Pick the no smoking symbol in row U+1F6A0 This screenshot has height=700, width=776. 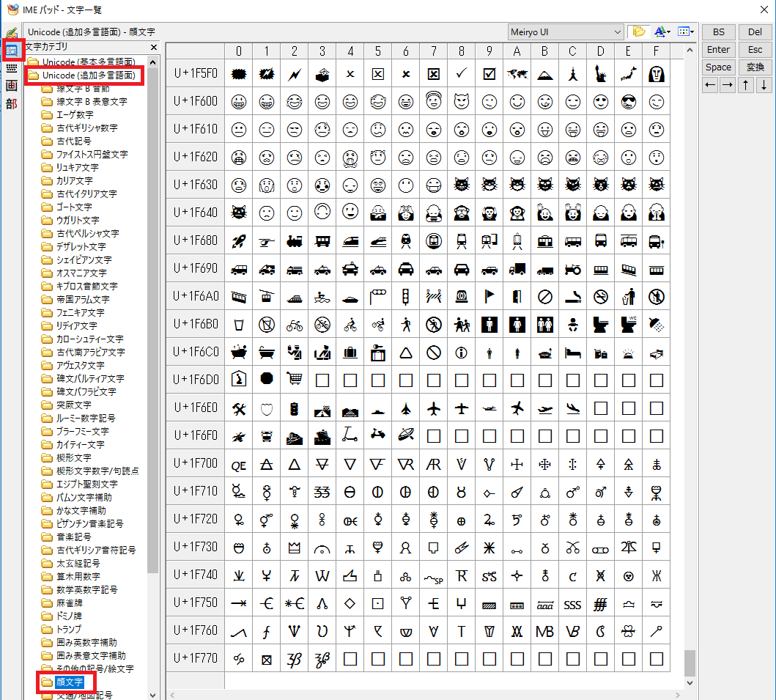[x=600, y=297]
